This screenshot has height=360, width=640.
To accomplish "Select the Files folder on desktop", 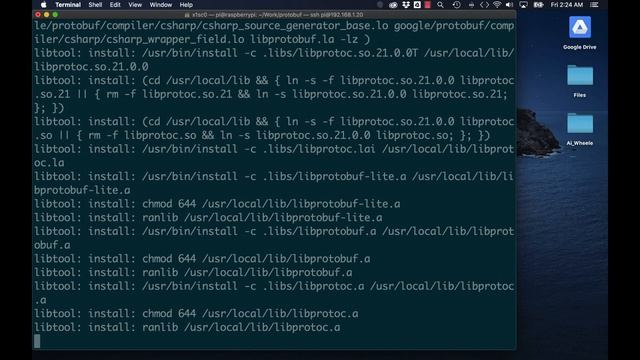I will (x=580, y=81).
